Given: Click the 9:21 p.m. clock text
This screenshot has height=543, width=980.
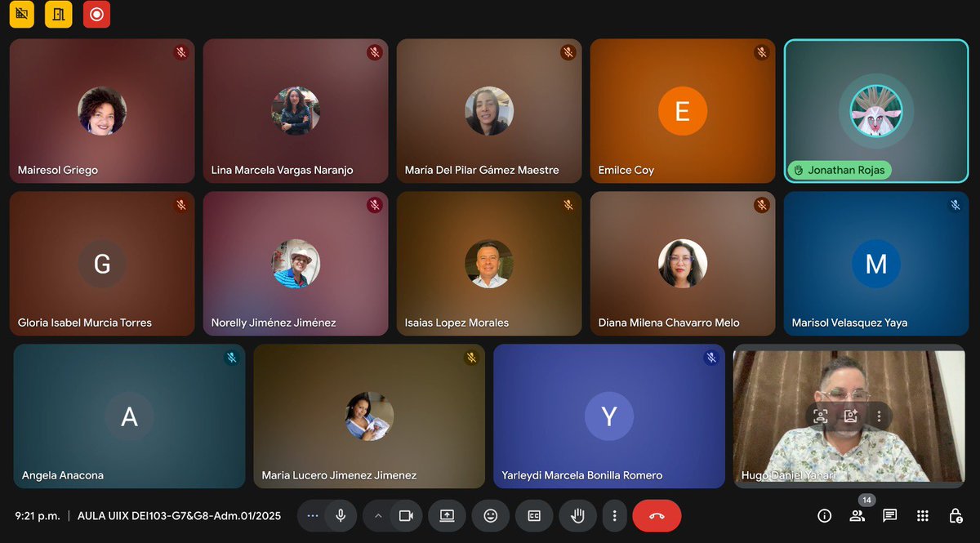Looking at the screenshot, I should pyautogui.click(x=38, y=516).
